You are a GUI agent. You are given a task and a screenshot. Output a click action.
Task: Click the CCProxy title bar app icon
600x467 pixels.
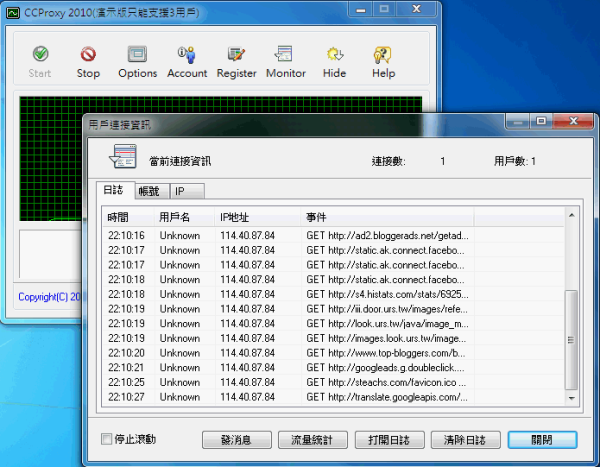pos(13,13)
